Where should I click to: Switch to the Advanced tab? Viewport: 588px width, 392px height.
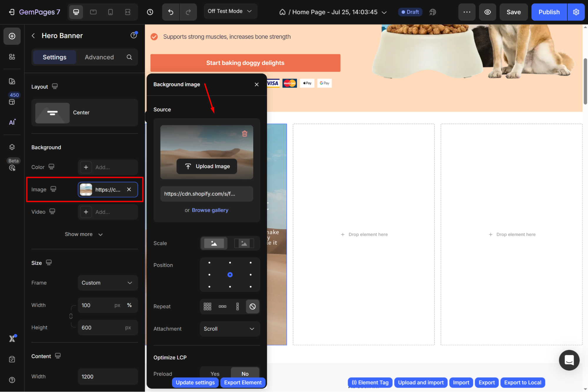click(99, 57)
